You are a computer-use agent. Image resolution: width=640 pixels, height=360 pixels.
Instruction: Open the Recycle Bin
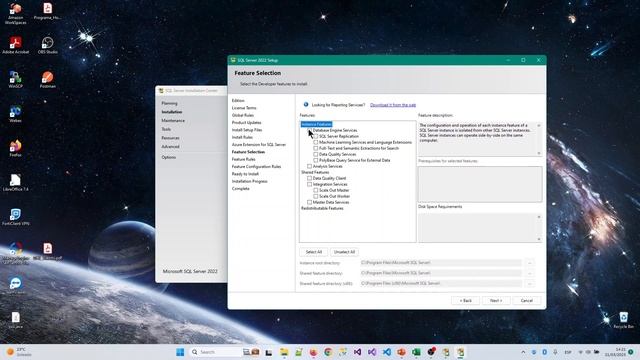coord(623,320)
